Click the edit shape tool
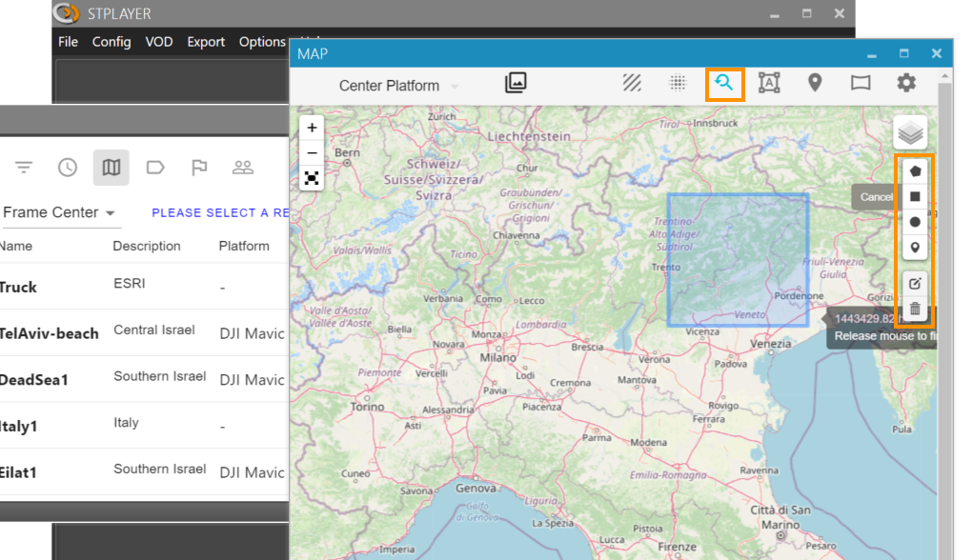The image size is (972, 560). pos(914,283)
